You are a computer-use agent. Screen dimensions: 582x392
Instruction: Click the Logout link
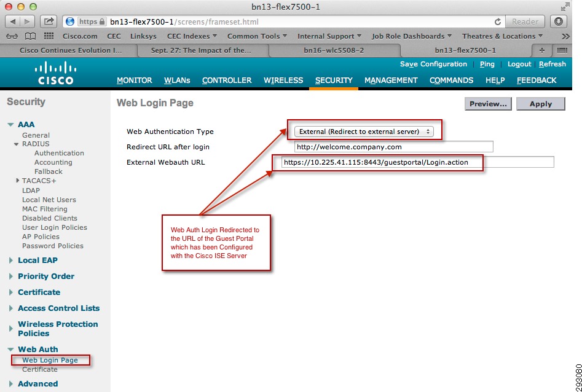[x=519, y=65]
